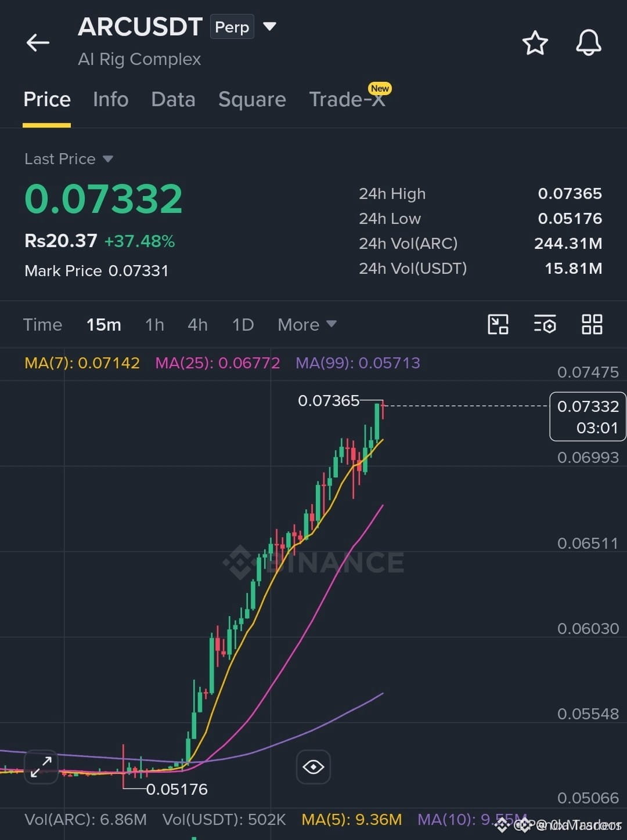This screenshot has width=627, height=840.
Task: Tap the MA(25) indicator value
Action: click(218, 363)
